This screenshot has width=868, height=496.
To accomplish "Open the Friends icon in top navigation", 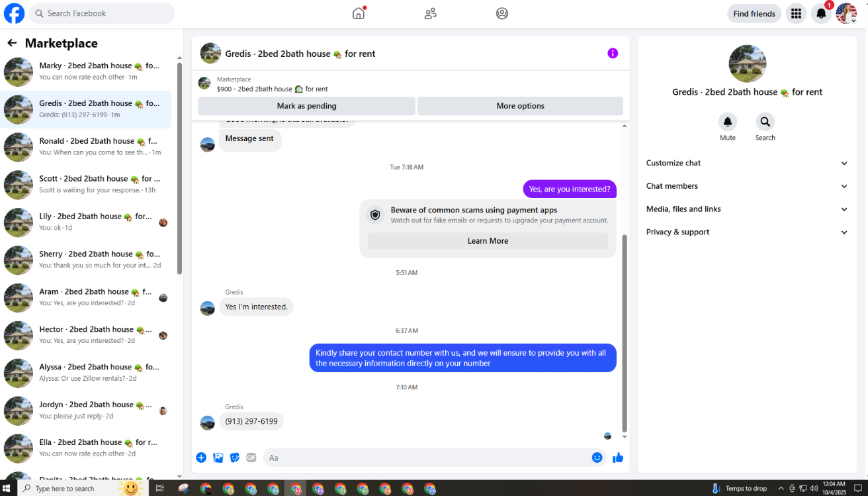I will coord(431,13).
